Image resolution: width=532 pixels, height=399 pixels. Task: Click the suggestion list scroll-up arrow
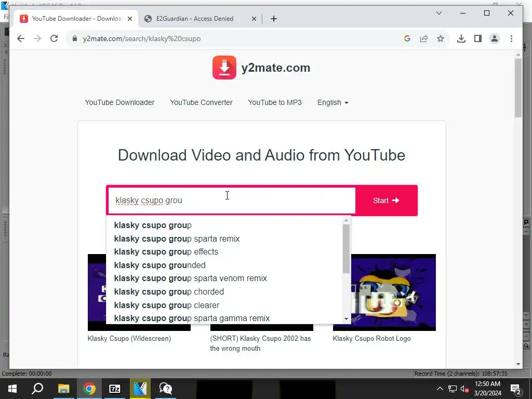tap(346, 220)
